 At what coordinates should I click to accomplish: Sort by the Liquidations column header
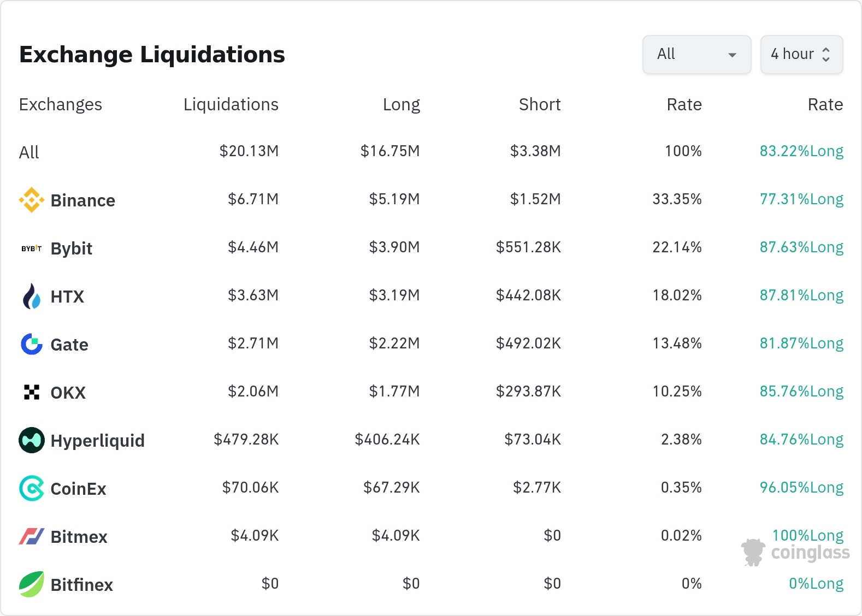click(231, 104)
